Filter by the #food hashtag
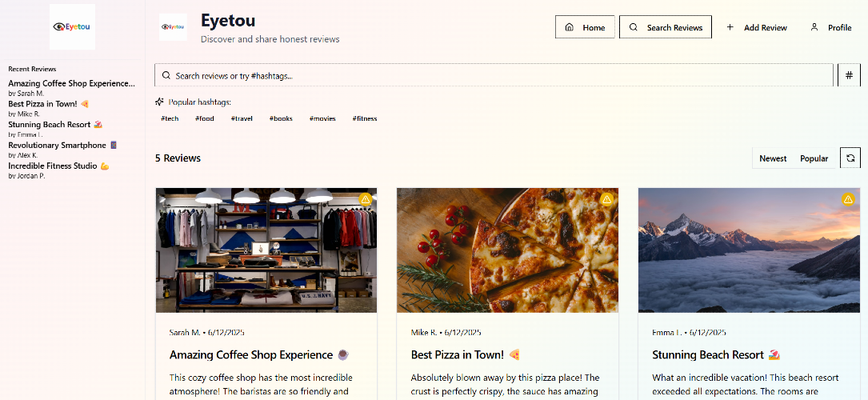The width and height of the screenshot is (868, 400). (x=205, y=118)
